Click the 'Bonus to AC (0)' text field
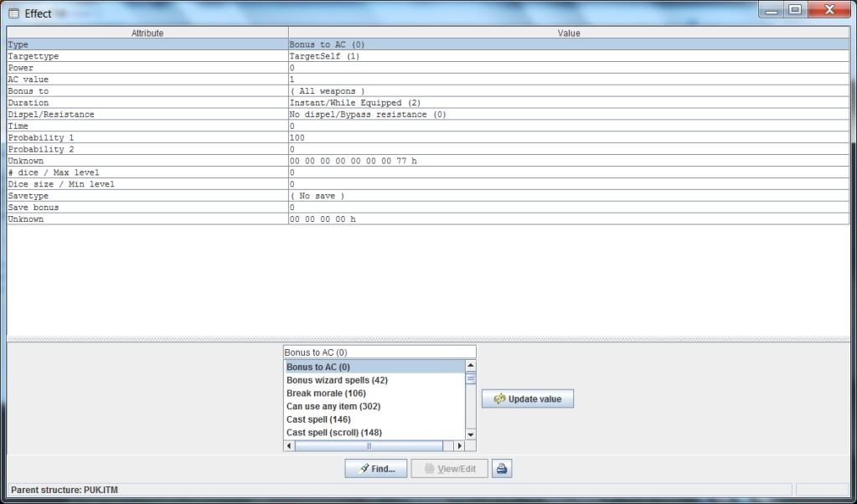857x504 pixels. coord(379,352)
